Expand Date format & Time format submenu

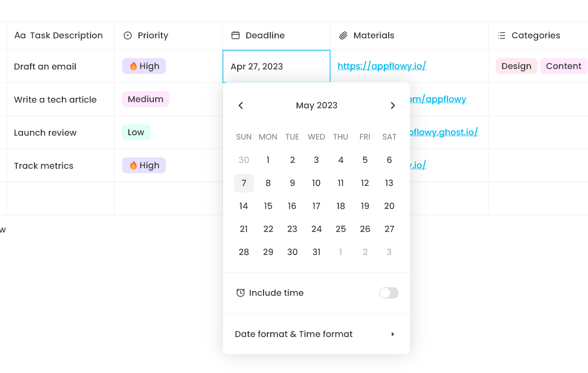click(392, 334)
